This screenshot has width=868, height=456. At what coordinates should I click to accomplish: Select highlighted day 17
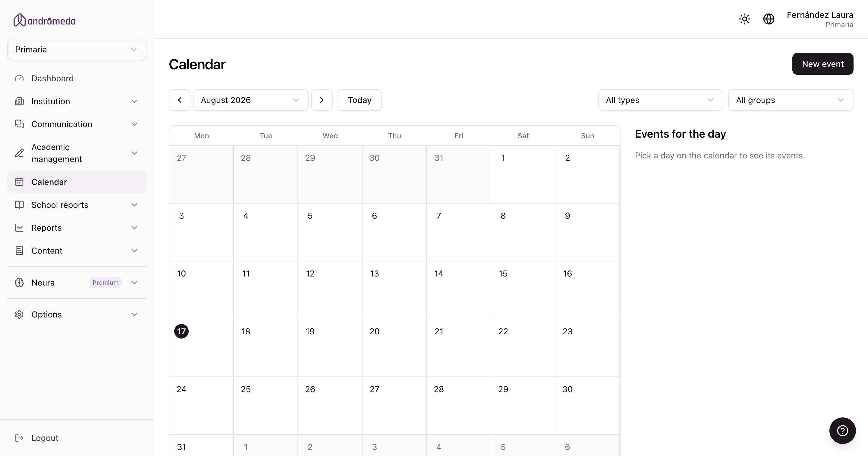point(181,331)
